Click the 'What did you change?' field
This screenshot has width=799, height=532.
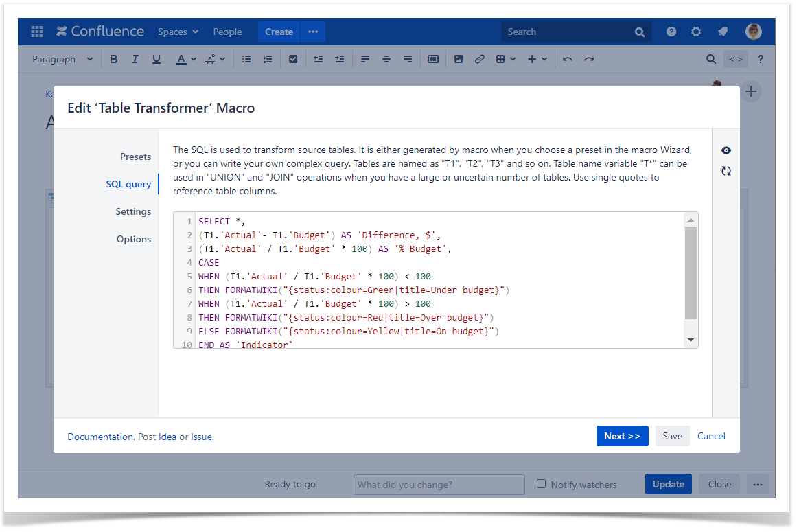(x=439, y=485)
